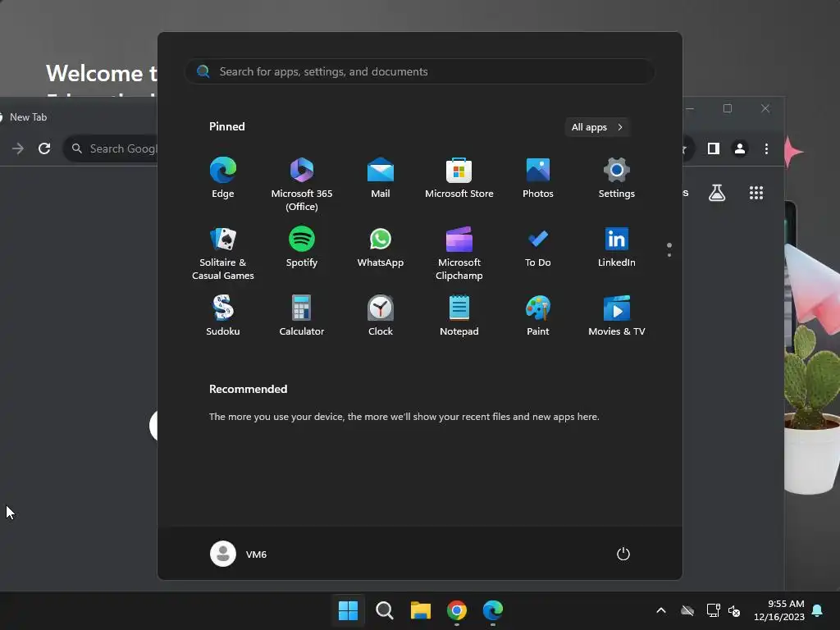This screenshot has height=630, width=840.
Task: Click the Windows Start button on taskbar
Action: coord(348,610)
